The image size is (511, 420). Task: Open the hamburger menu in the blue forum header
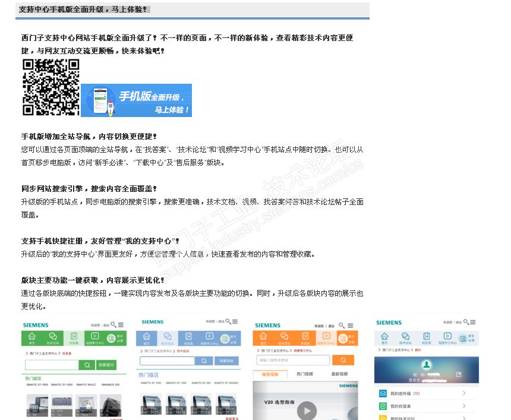[235, 321]
